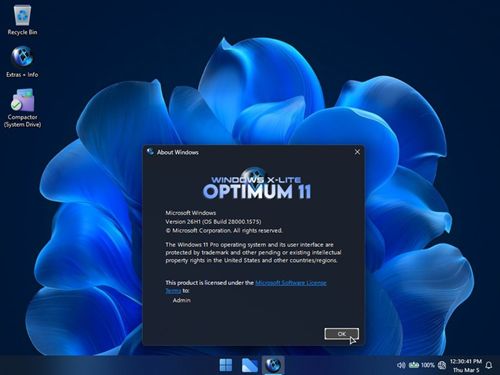Open the volume speaker tray icon
Screen dimensions: 500x375
(x=401, y=365)
